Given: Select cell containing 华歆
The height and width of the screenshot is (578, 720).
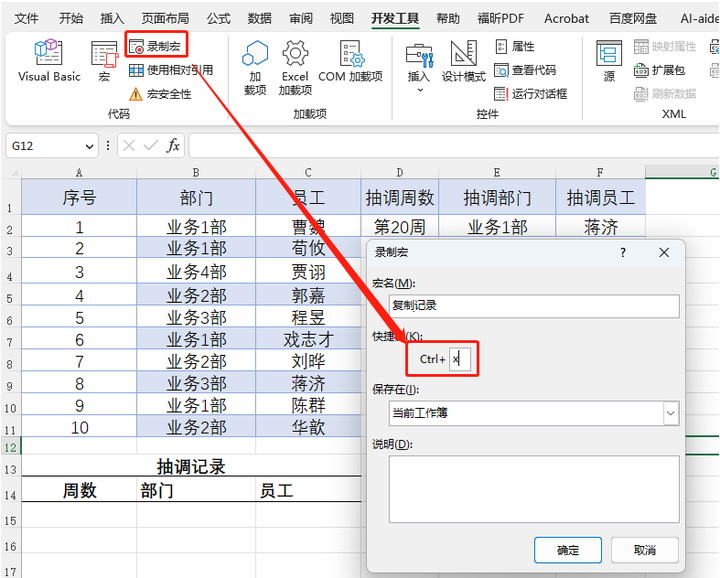Looking at the screenshot, I should pos(308,427).
